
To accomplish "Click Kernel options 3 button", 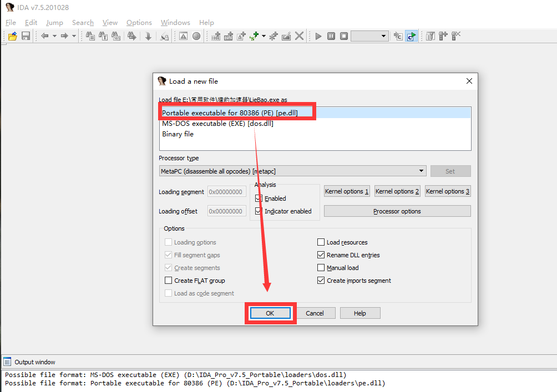I will click(448, 191).
